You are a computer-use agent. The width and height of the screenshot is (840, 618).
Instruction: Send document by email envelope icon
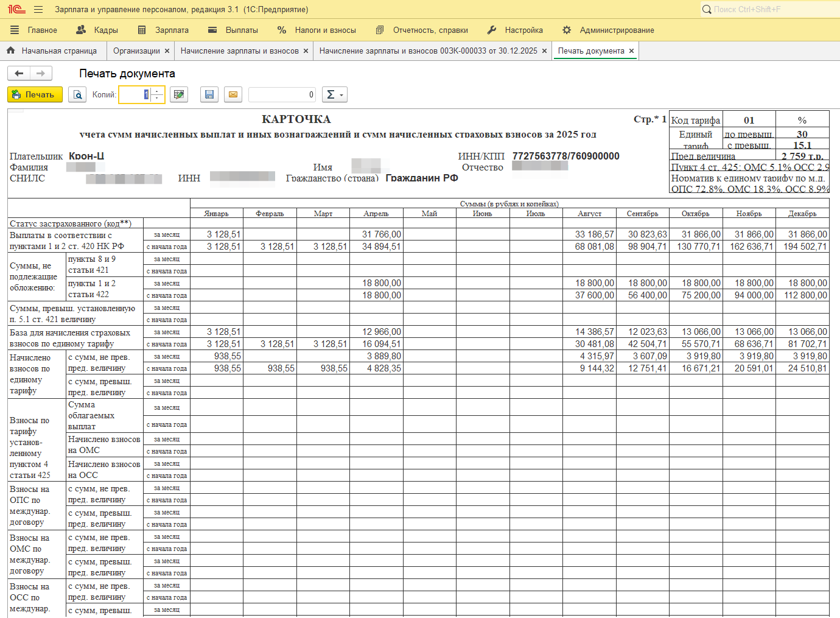point(233,94)
